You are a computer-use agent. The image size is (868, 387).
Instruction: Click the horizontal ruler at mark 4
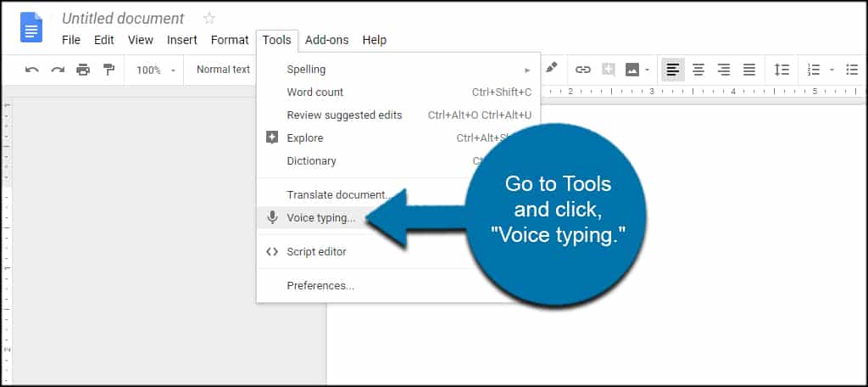(x=733, y=92)
